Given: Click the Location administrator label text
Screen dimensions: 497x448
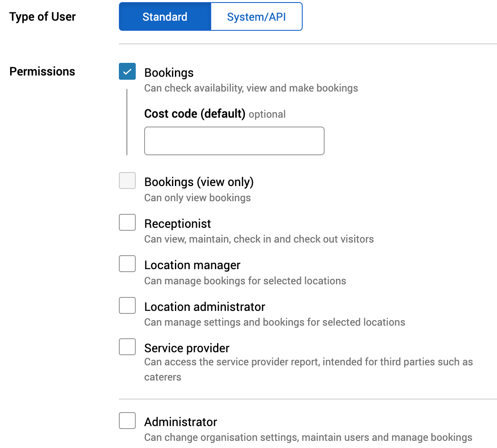Looking at the screenshot, I should pos(204,306).
